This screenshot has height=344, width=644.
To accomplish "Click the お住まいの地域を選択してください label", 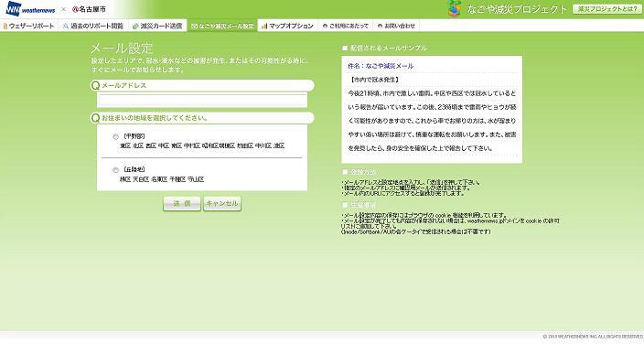I will [155, 118].
